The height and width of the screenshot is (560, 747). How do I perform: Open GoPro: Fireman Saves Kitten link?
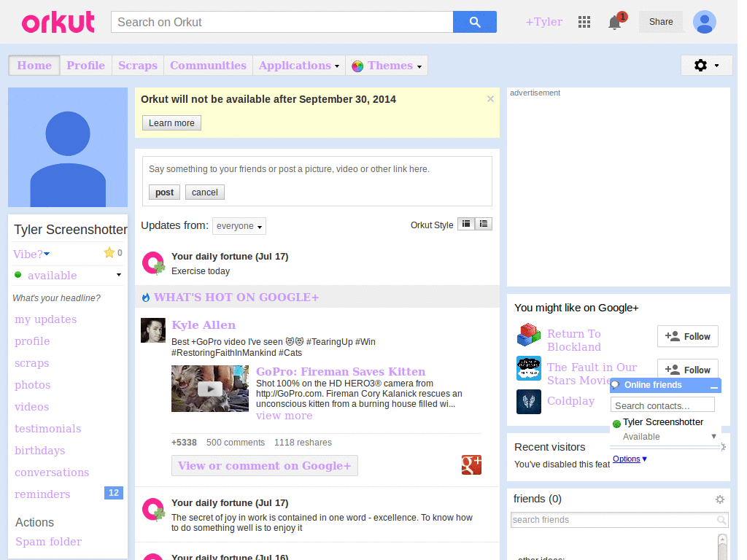341,371
